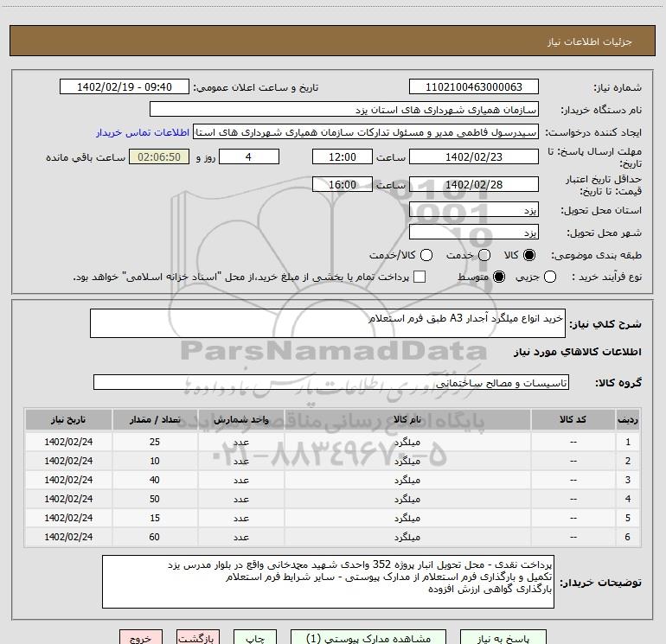This screenshot has height=644, width=666.
Task: Click the استان محل تحویل field
Action: (x=474, y=210)
